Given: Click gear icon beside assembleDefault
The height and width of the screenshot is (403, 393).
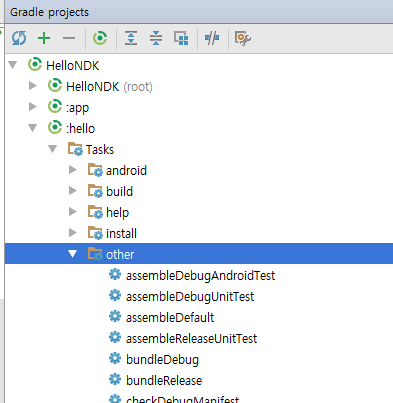Looking at the screenshot, I should pyautogui.click(x=115, y=316).
